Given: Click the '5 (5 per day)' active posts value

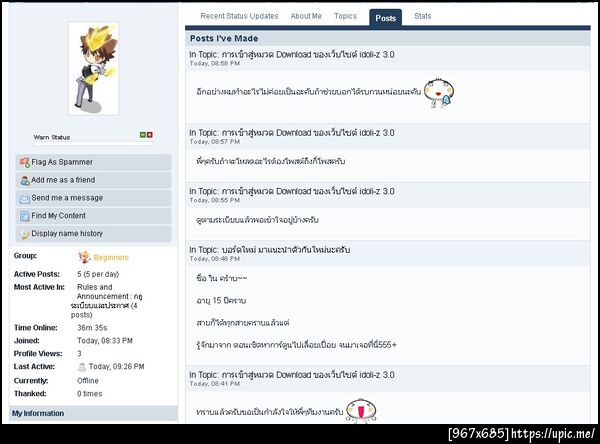Looking at the screenshot, I should tap(98, 274).
